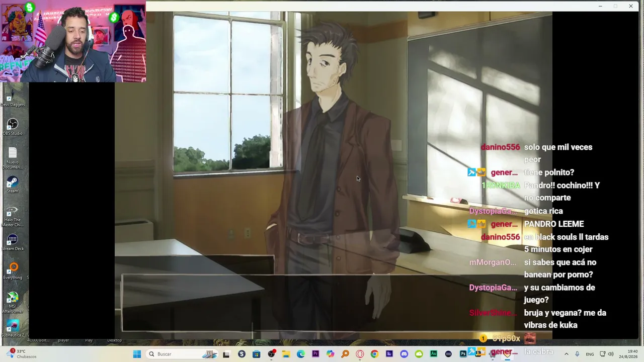Image resolution: width=644 pixels, height=362 pixels.
Task: Click the chat message 'PANDRO LEEME'
Action: coord(554,224)
